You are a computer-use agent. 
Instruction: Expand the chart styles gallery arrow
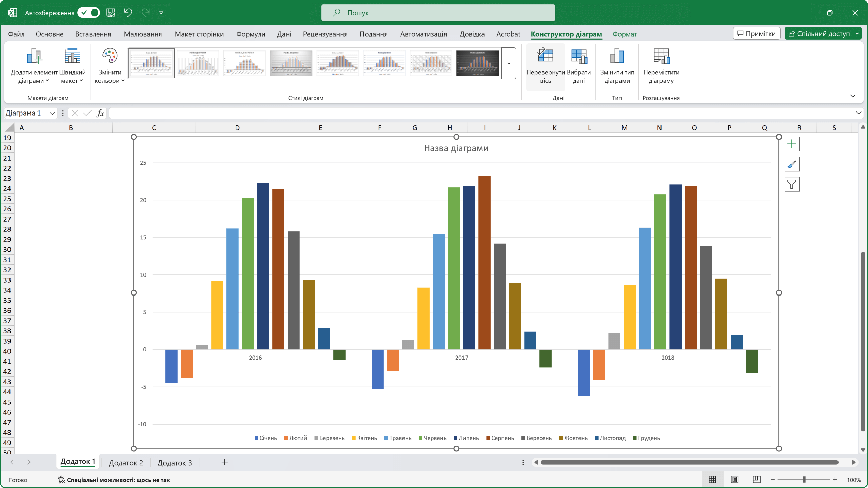click(x=508, y=63)
